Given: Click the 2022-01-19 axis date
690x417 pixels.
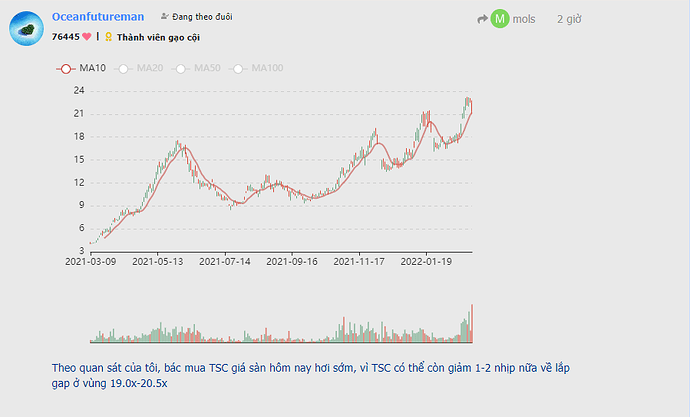Looking at the screenshot, I should tap(426, 262).
